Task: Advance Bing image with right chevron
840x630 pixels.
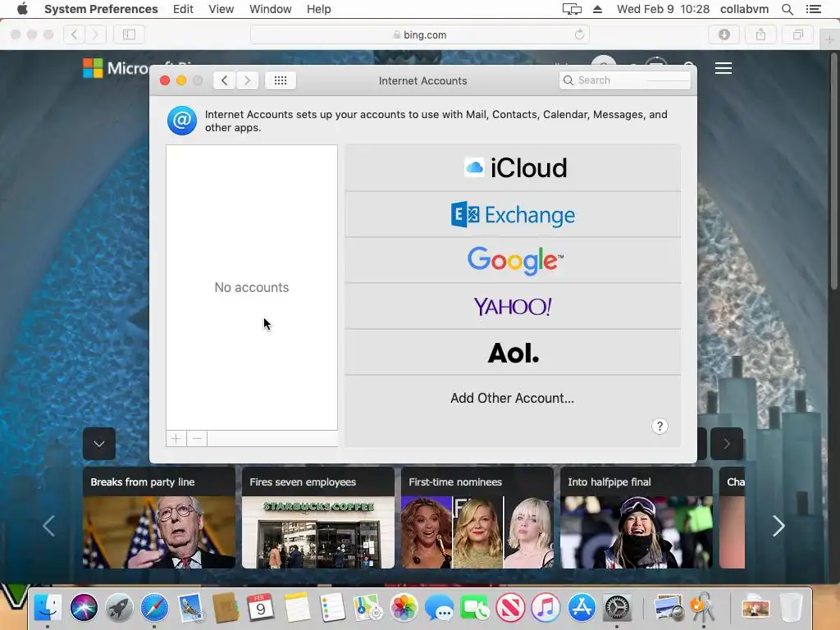Action: click(727, 444)
